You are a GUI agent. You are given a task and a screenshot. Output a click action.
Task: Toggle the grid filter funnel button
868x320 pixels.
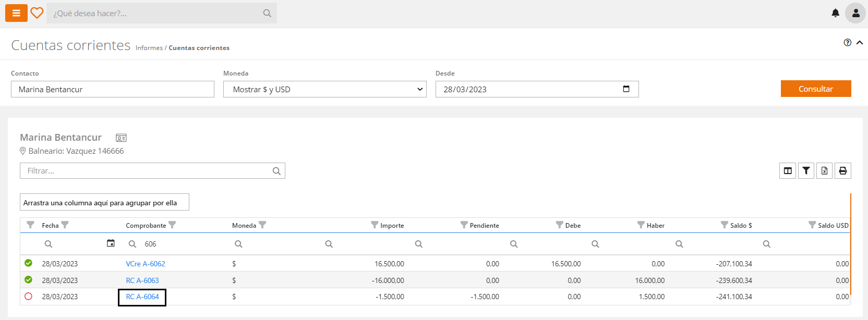tap(806, 171)
